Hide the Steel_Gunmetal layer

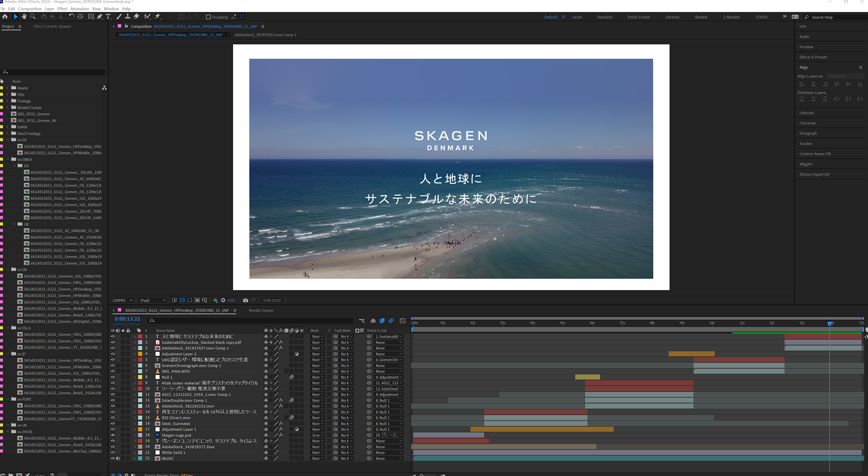(x=113, y=424)
